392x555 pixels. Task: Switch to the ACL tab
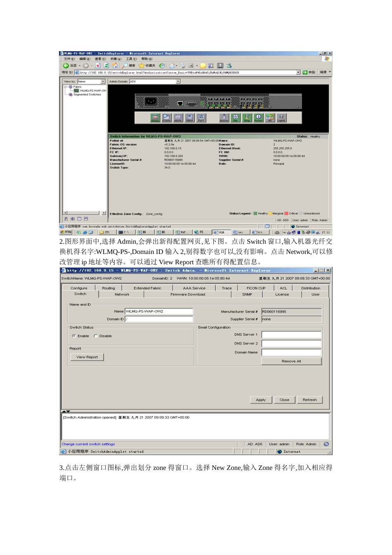tap(283, 288)
